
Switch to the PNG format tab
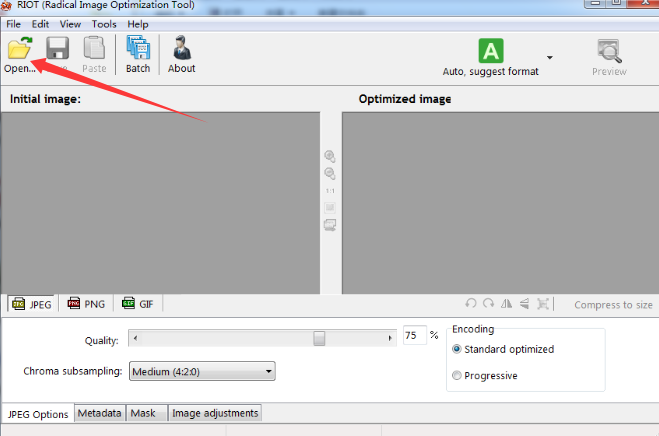point(86,304)
